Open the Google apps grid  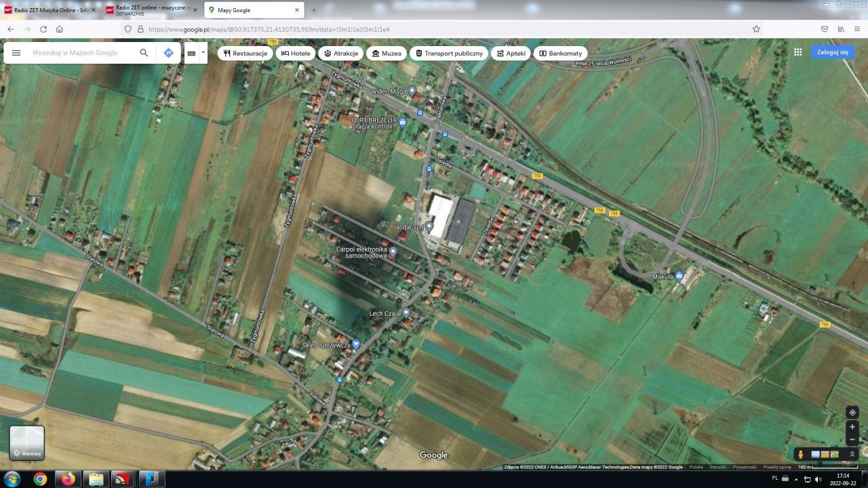797,52
